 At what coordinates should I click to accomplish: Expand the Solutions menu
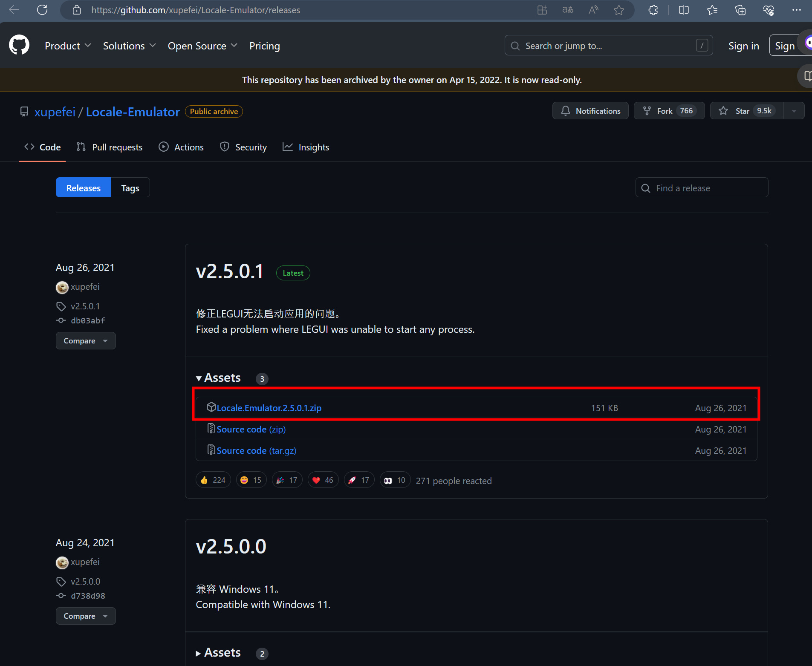[130, 46]
